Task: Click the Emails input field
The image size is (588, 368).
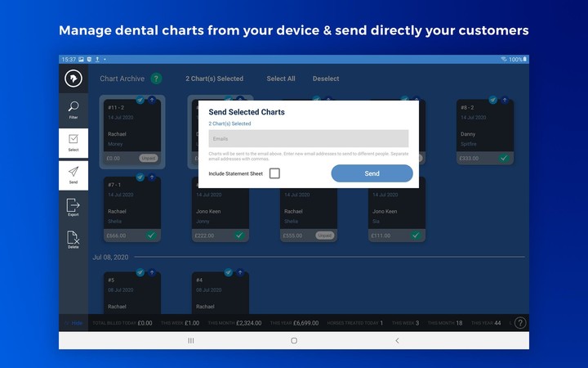Action: (309, 138)
